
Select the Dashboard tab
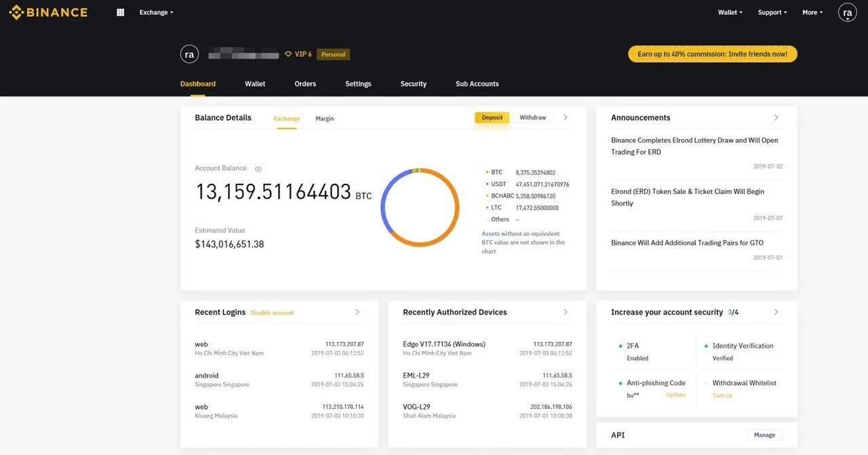(x=198, y=84)
